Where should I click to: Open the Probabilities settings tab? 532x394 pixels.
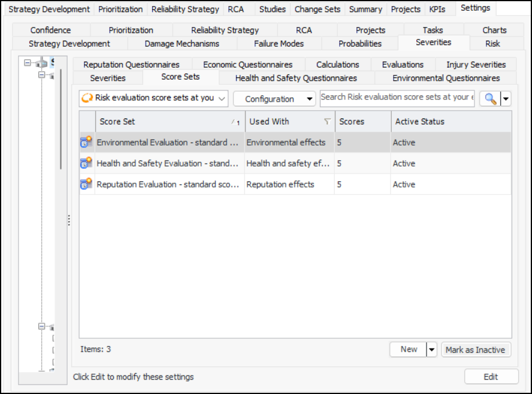point(360,44)
